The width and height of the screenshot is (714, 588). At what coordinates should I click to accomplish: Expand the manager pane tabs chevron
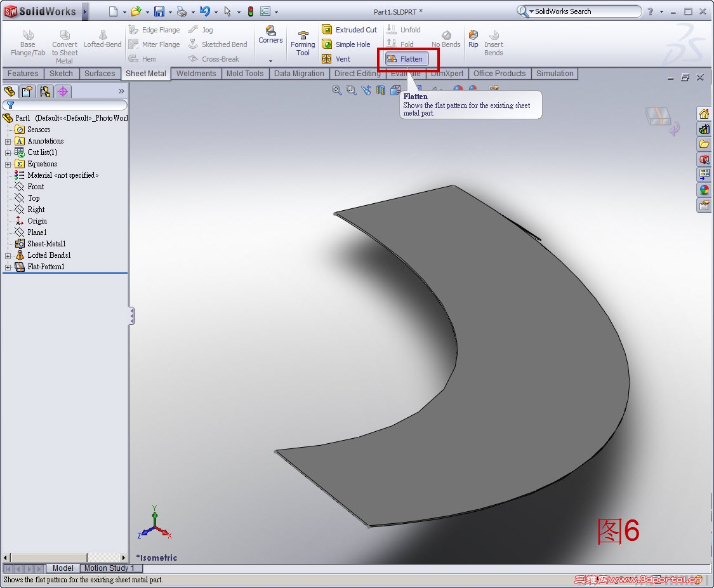[x=121, y=91]
